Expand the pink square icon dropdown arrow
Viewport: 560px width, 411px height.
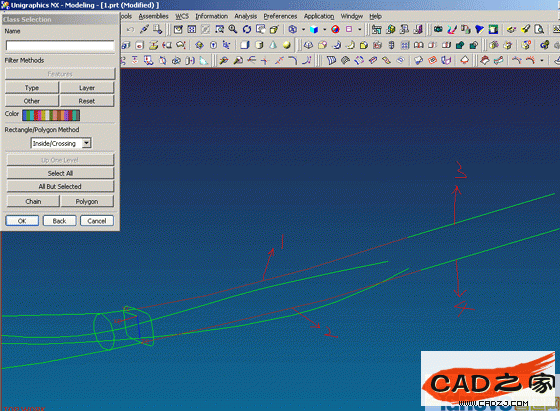coord(359,30)
